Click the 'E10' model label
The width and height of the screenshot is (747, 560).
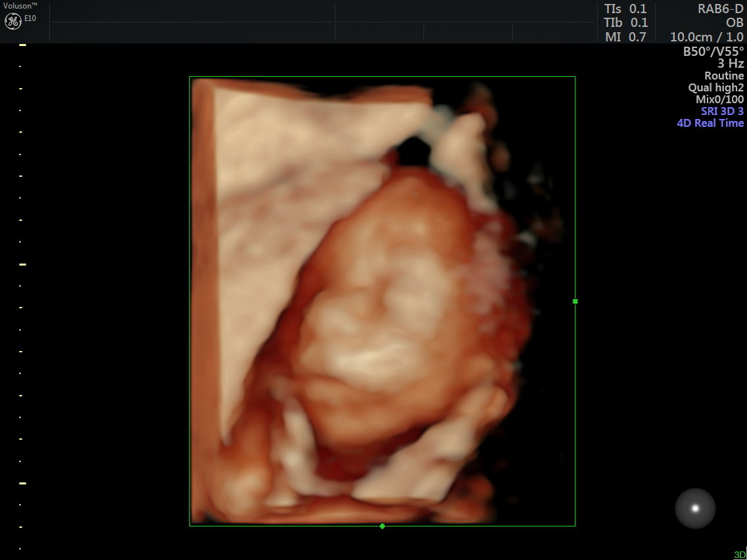point(29,18)
